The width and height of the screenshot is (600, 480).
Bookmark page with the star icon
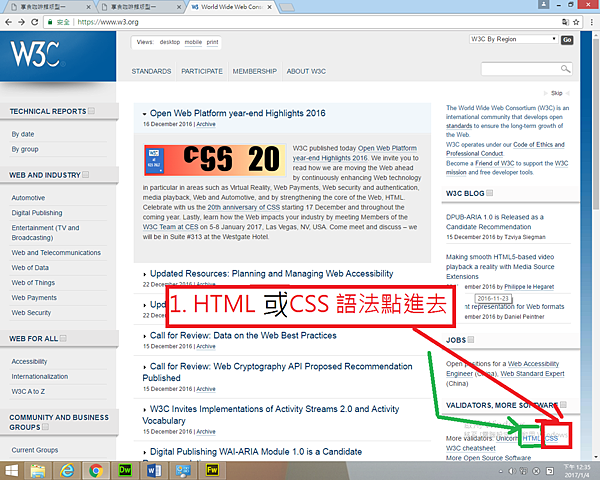pyautogui.click(x=576, y=22)
